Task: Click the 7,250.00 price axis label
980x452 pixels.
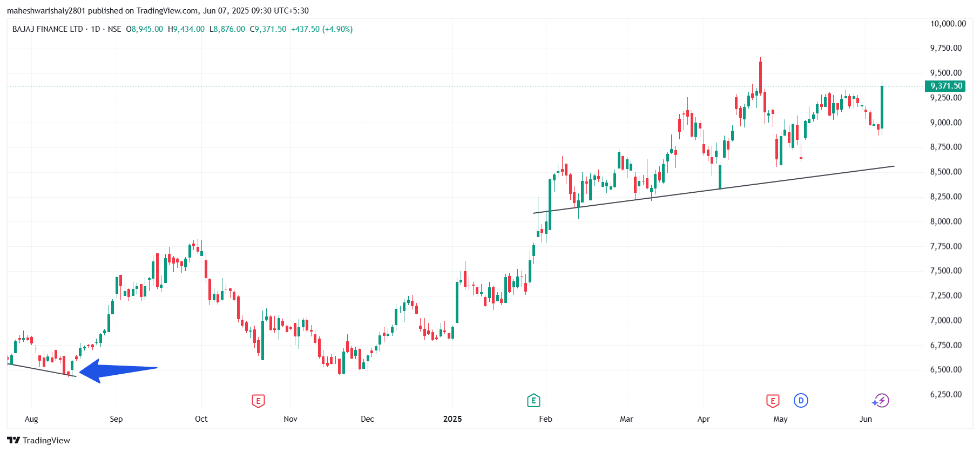Action: pos(946,295)
